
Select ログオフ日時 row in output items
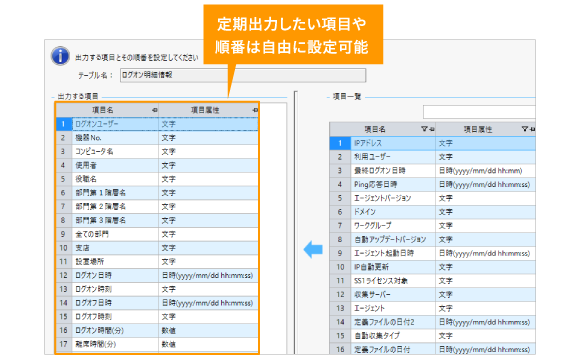pos(157,303)
